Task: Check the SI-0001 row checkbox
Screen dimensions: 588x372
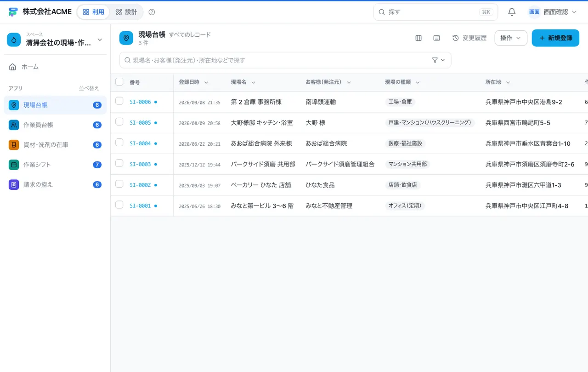Action: pos(119,205)
